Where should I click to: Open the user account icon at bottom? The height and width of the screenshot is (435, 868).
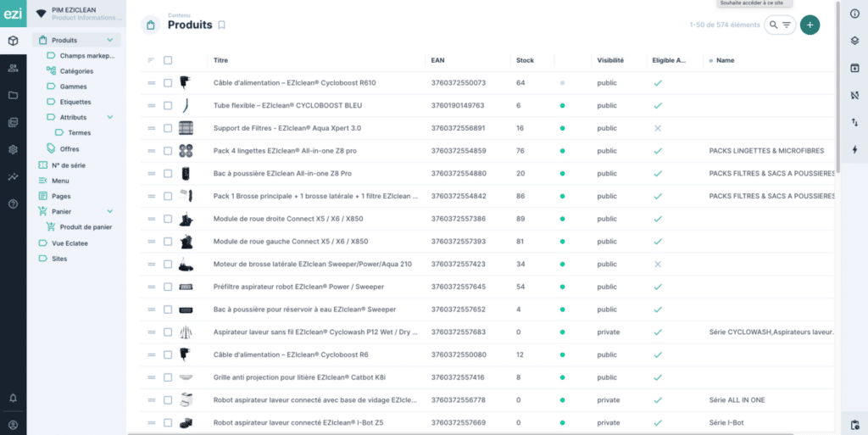14,425
